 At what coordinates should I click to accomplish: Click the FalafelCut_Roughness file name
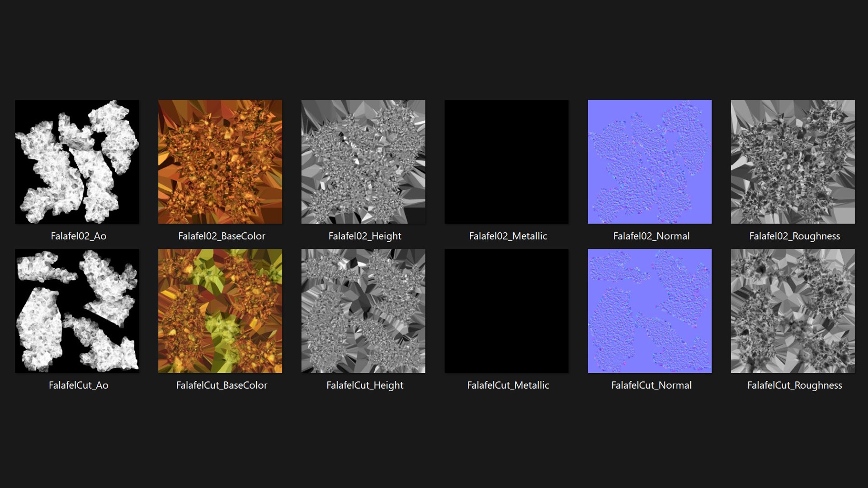[x=795, y=385]
